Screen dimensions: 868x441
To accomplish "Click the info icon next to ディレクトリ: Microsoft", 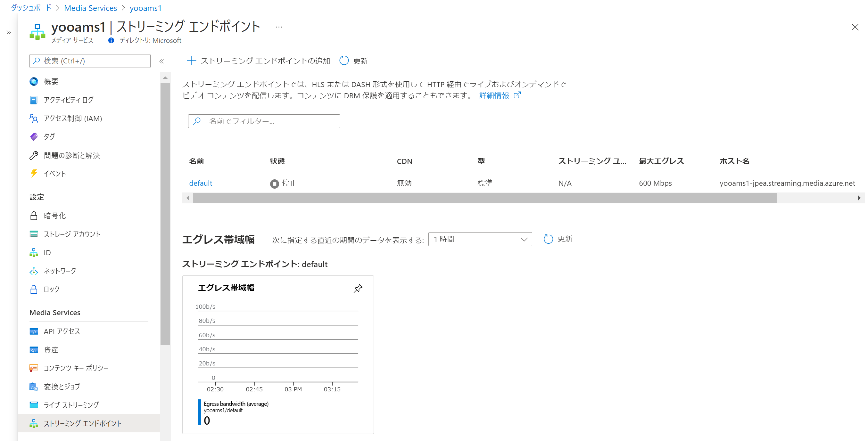I will pos(111,40).
